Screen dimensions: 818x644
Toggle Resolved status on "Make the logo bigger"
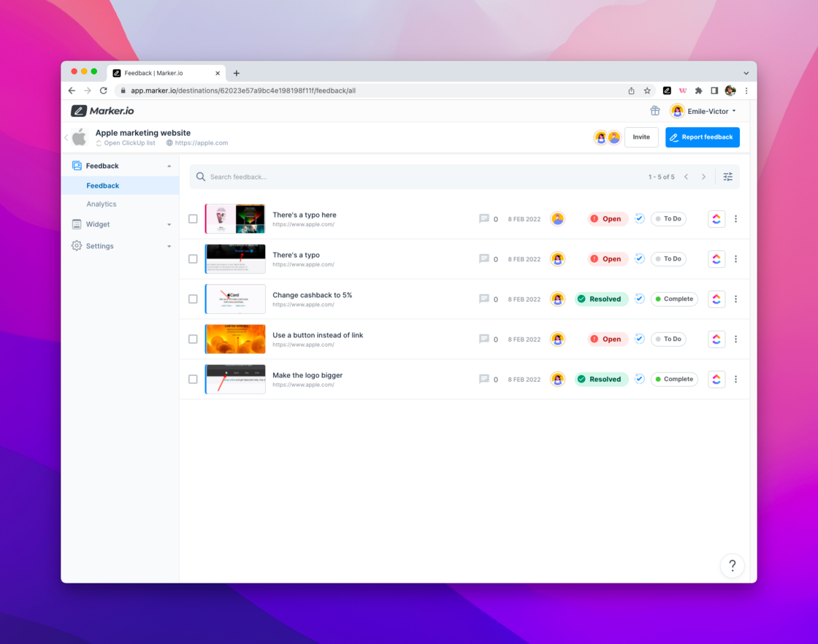[x=601, y=379]
